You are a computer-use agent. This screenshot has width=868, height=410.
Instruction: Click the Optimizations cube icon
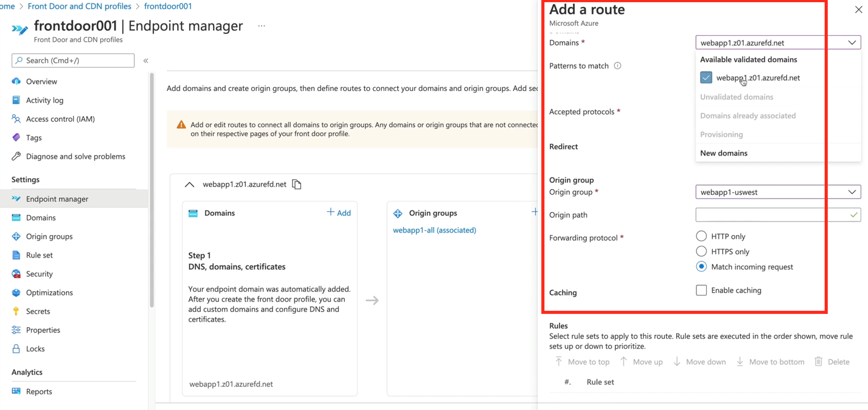coord(16,292)
